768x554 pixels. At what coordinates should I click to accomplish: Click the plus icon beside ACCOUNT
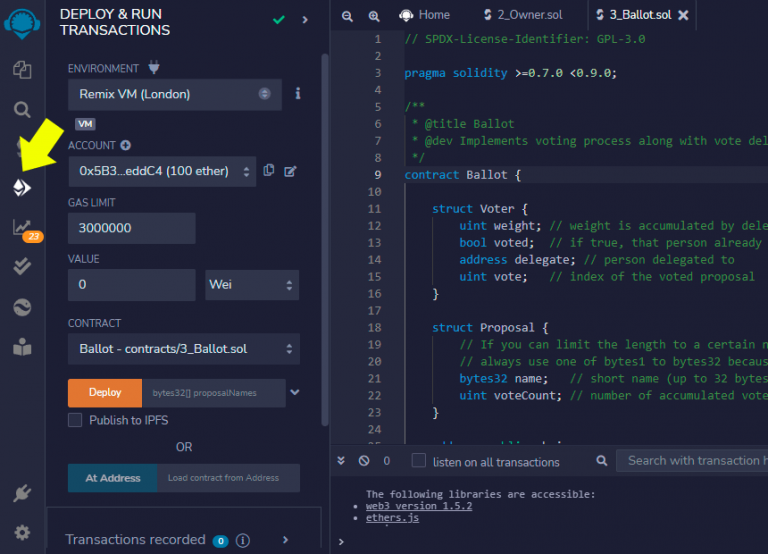click(x=126, y=146)
